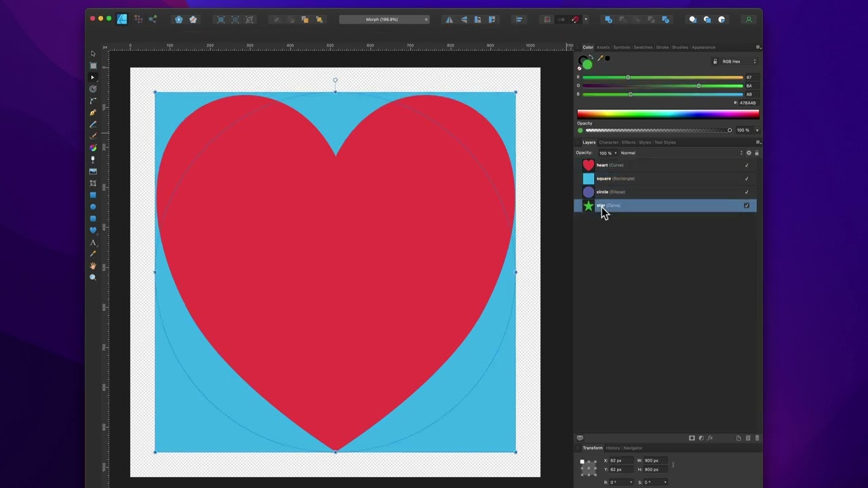Image resolution: width=868 pixels, height=488 pixels.
Task: Select the Rectangle shape tool
Action: coord(93,195)
